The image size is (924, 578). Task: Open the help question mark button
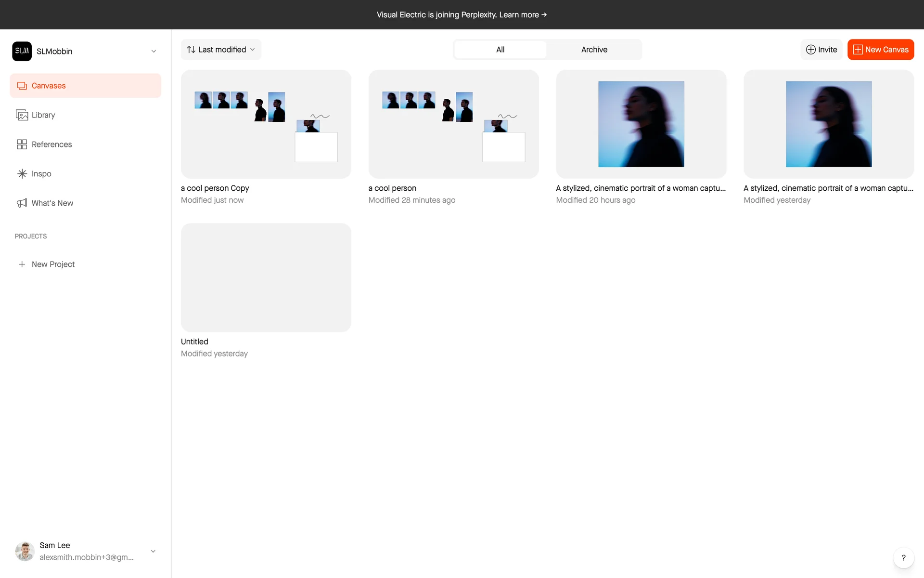click(x=903, y=558)
